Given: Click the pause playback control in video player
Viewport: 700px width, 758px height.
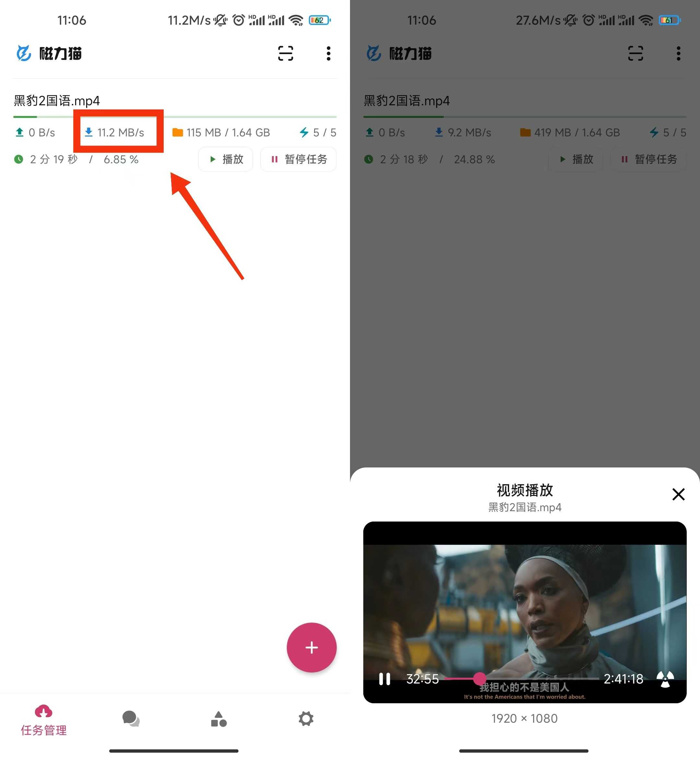Looking at the screenshot, I should point(385,677).
